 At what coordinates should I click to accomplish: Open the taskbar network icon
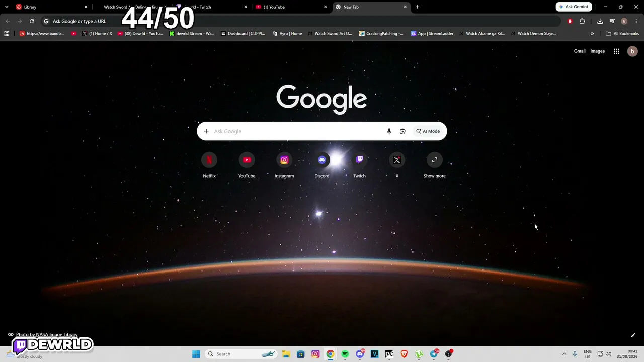(600, 354)
